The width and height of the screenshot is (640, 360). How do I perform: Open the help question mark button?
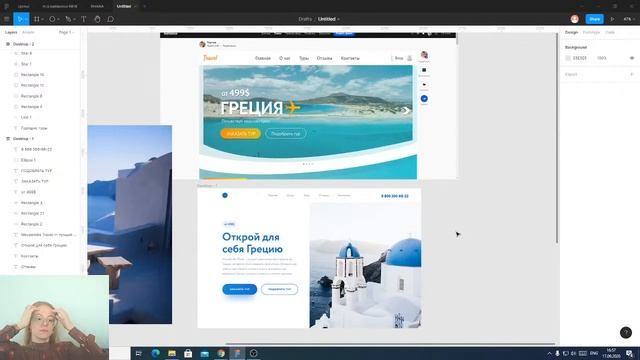(626, 332)
